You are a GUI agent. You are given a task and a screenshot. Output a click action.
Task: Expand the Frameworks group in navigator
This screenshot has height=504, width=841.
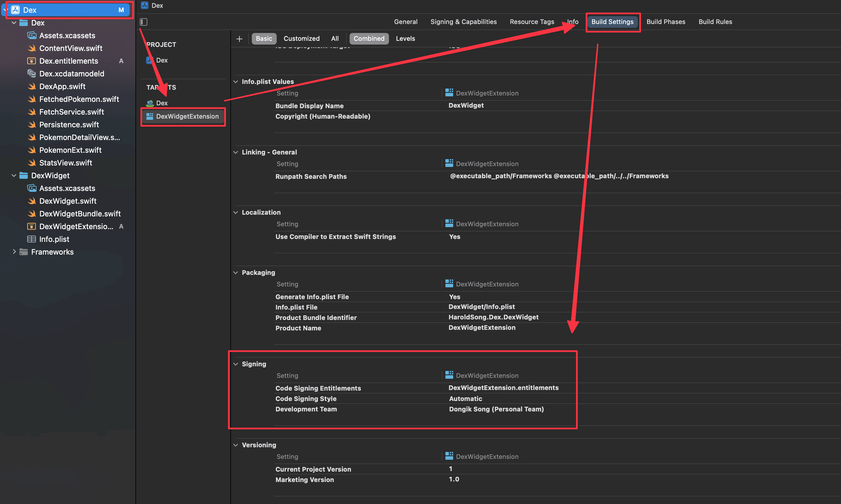[14, 252]
